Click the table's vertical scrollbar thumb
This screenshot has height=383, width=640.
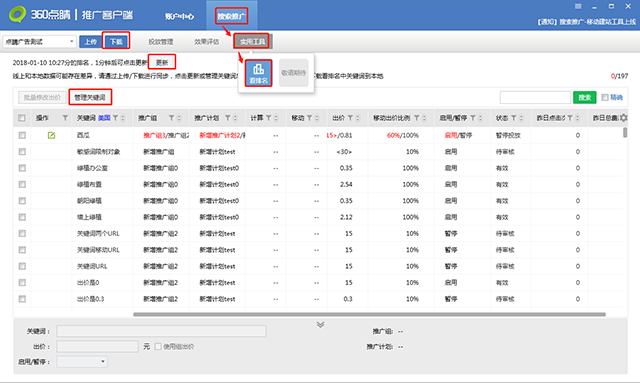[625, 132]
